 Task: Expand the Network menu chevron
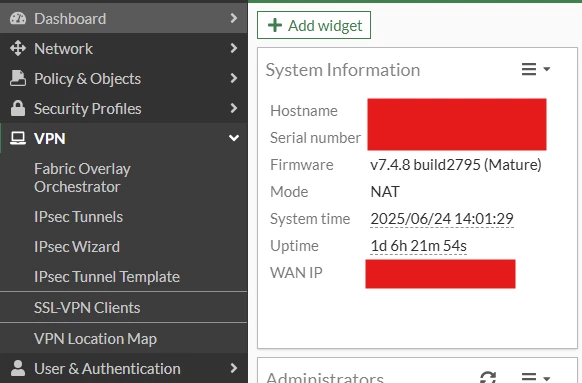click(x=233, y=48)
